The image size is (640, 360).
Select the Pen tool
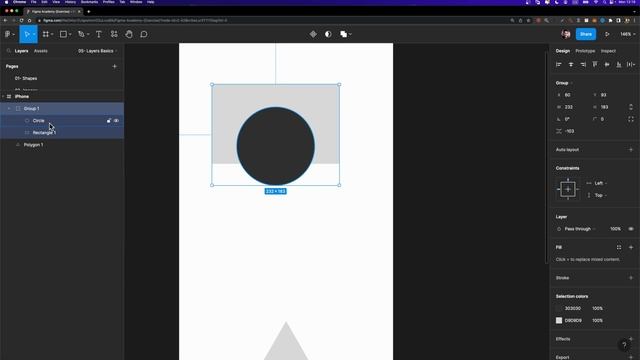pyautogui.click(x=81, y=34)
